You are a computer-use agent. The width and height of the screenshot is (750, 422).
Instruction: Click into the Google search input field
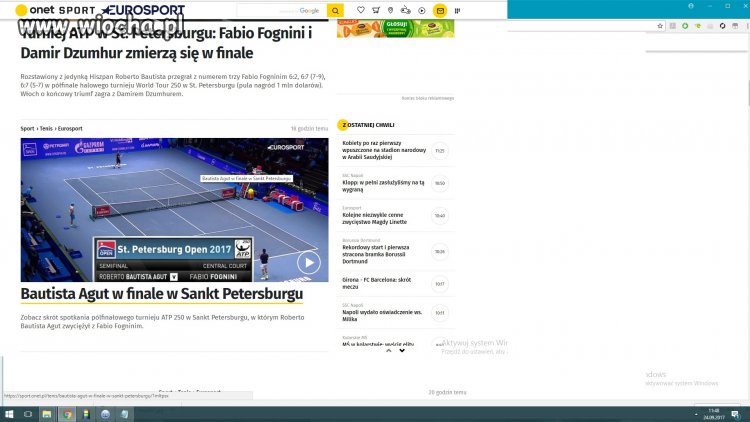282,10
